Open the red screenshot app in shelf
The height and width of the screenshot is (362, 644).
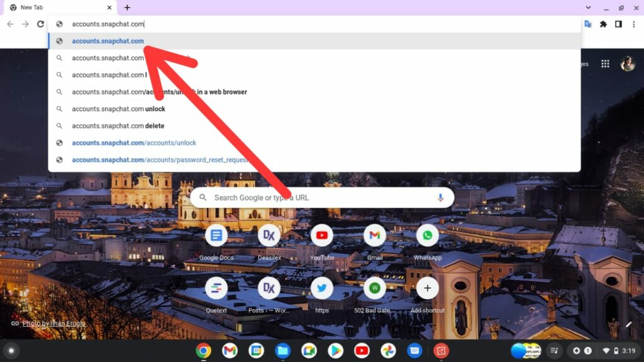[441, 351]
